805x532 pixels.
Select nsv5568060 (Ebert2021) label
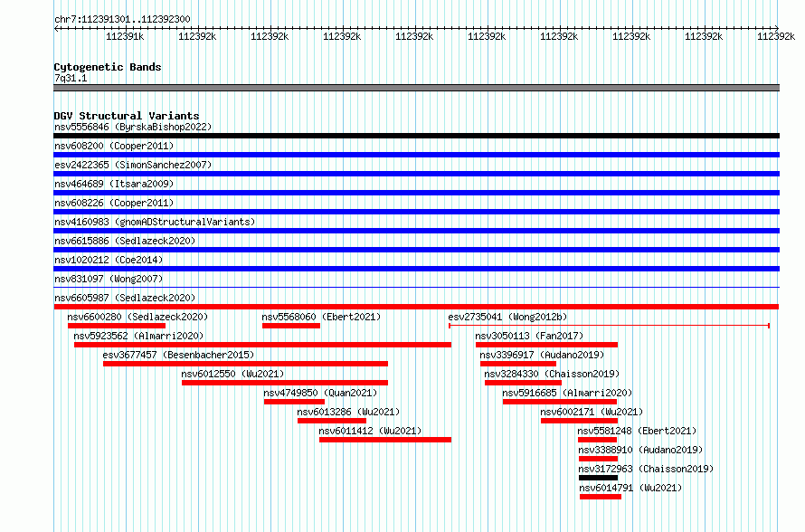pos(321,317)
